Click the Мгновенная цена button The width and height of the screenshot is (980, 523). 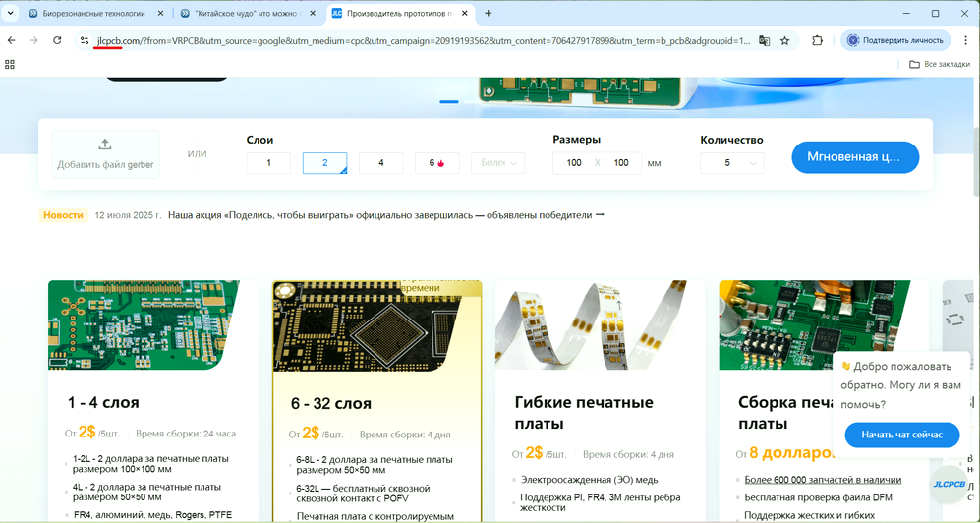point(855,157)
